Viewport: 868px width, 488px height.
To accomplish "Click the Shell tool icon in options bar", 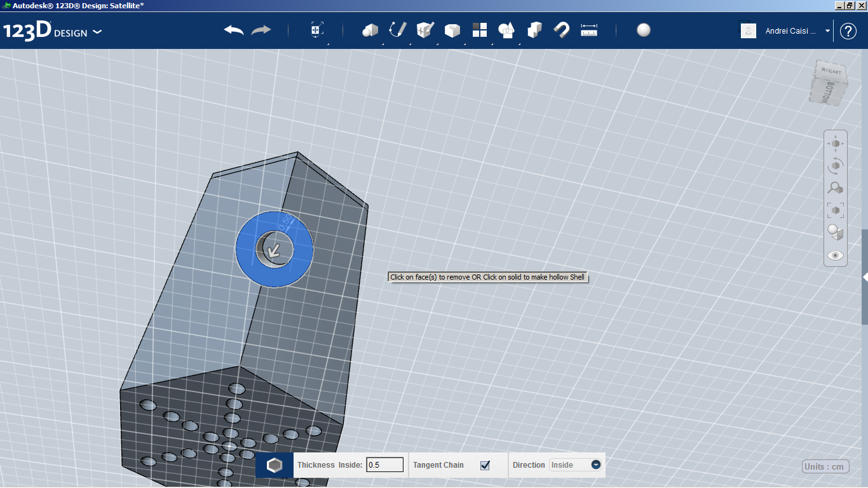I will 275,465.
